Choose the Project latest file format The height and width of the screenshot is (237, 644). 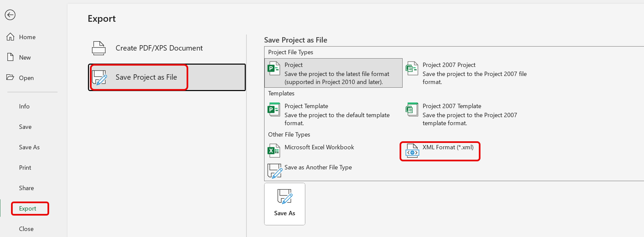(x=333, y=73)
